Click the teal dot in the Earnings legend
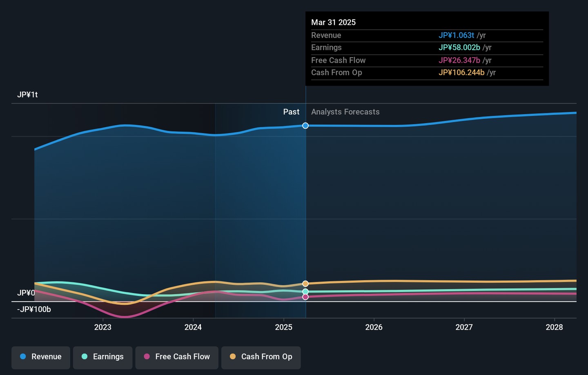 pos(85,357)
